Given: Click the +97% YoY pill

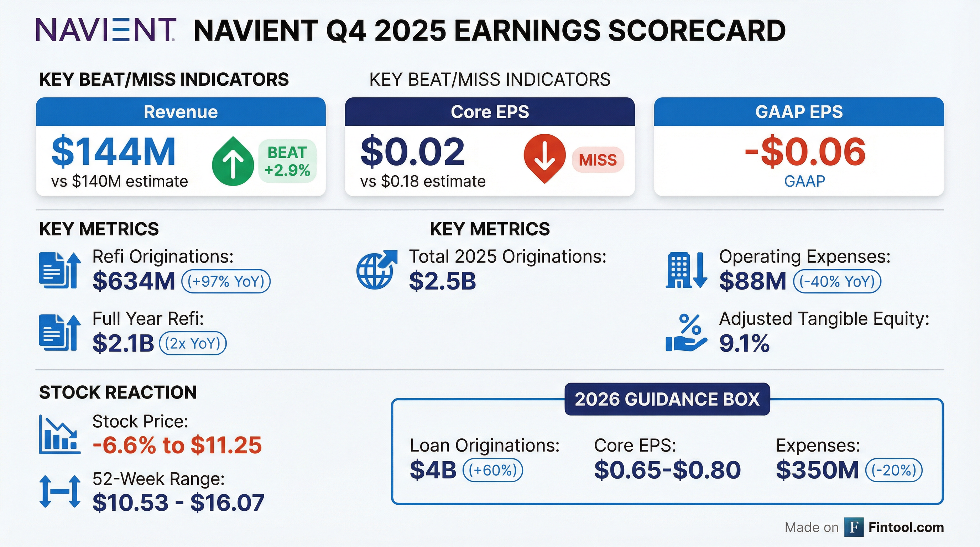Looking at the screenshot, I should tap(226, 281).
